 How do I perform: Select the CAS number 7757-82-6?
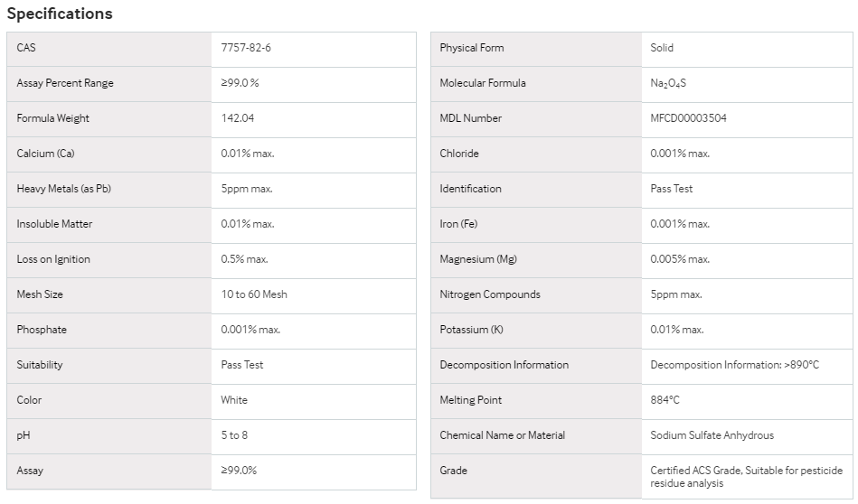(x=246, y=48)
